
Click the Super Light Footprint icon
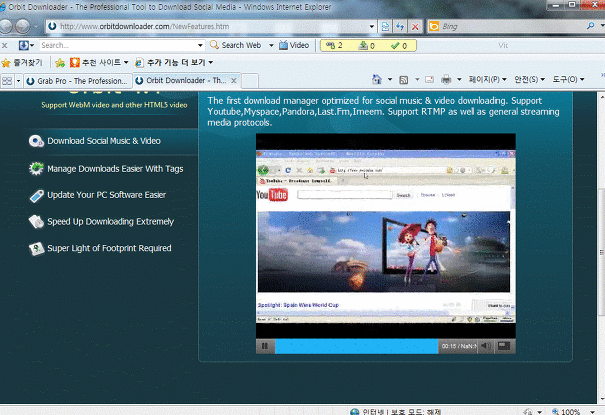pos(36,248)
